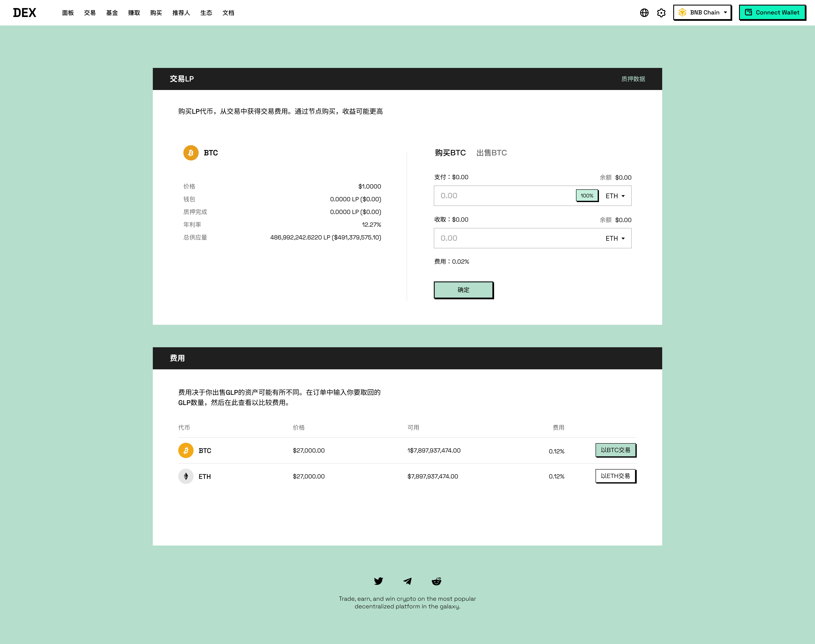Open the 生态 menu item

pyautogui.click(x=206, y=13)
